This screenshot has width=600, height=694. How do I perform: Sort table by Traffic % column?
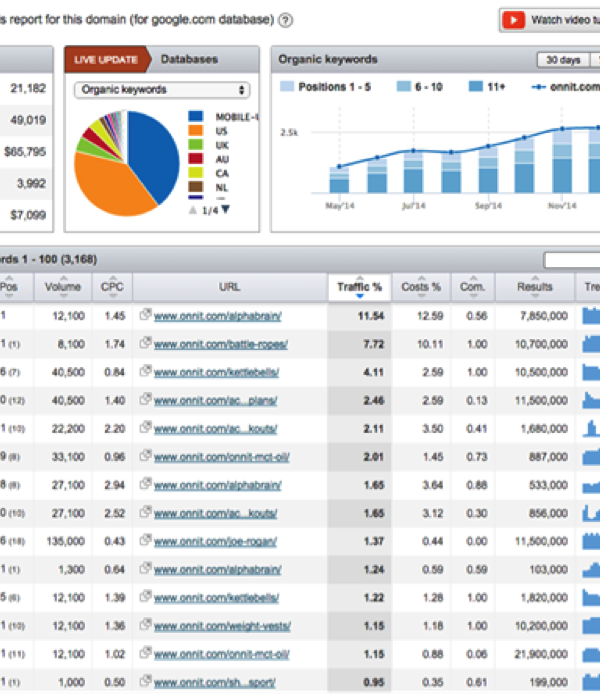[x=359, y=288]
